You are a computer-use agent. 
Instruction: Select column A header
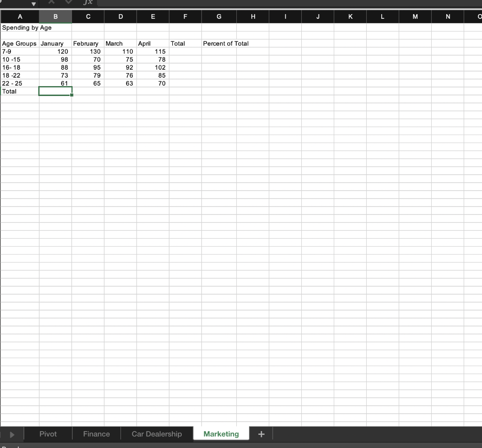[x=20, y=16]
